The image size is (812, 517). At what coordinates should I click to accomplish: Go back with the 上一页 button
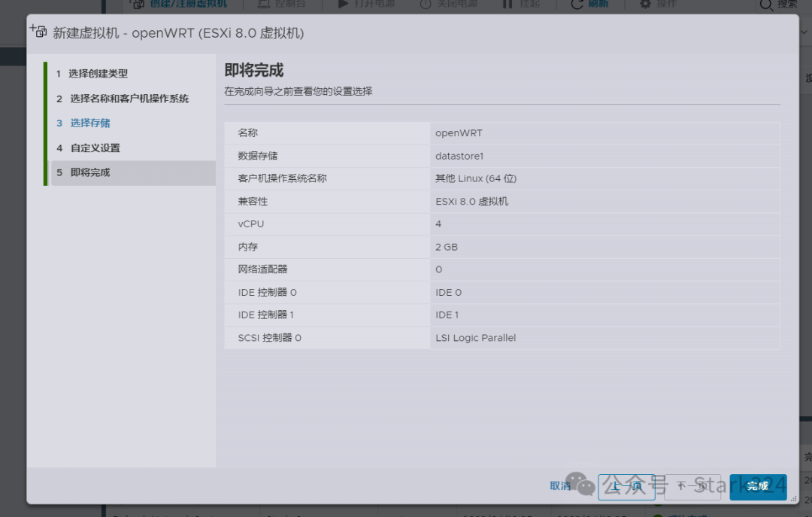[x=626, y=486]
